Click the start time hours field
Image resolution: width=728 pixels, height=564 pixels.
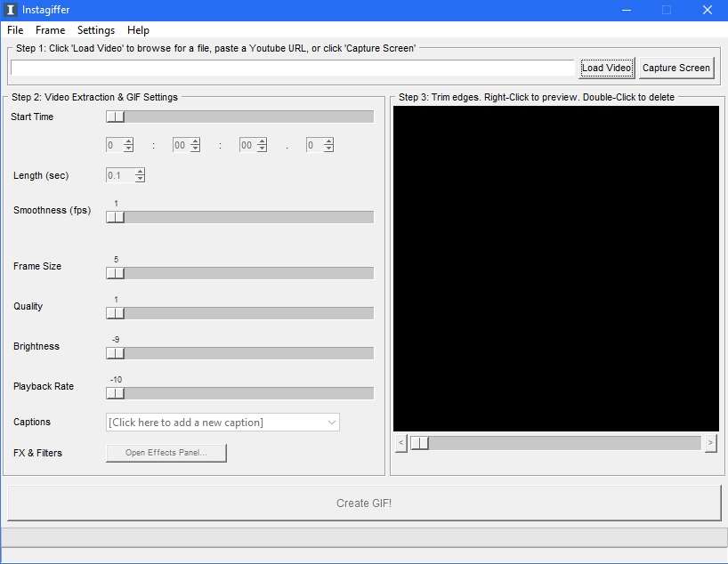coord(114,145)
